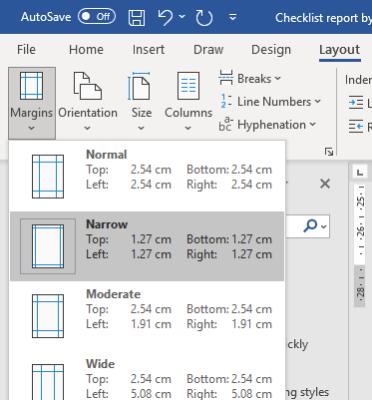Switch to the Insert tab

pos(148,50)
